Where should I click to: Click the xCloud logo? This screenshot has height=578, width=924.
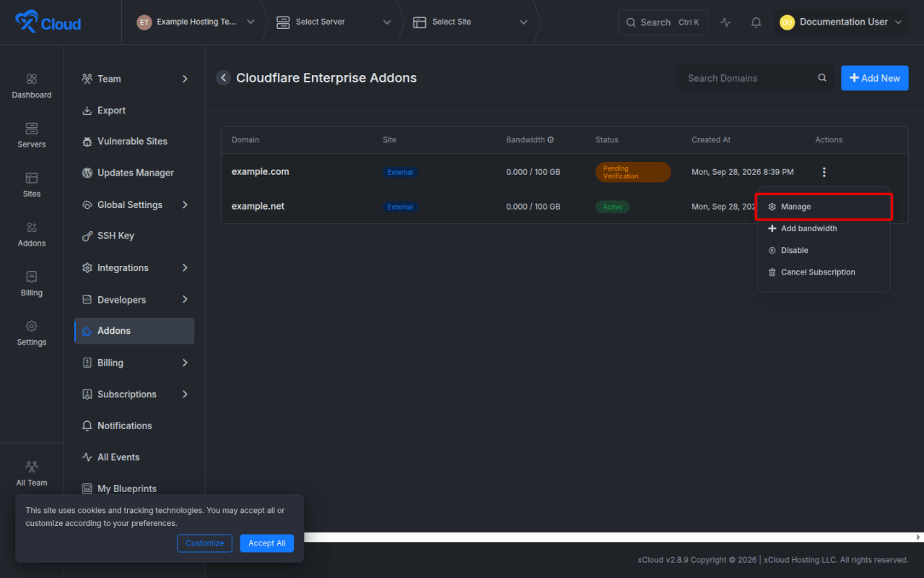[x=48, y=22]
